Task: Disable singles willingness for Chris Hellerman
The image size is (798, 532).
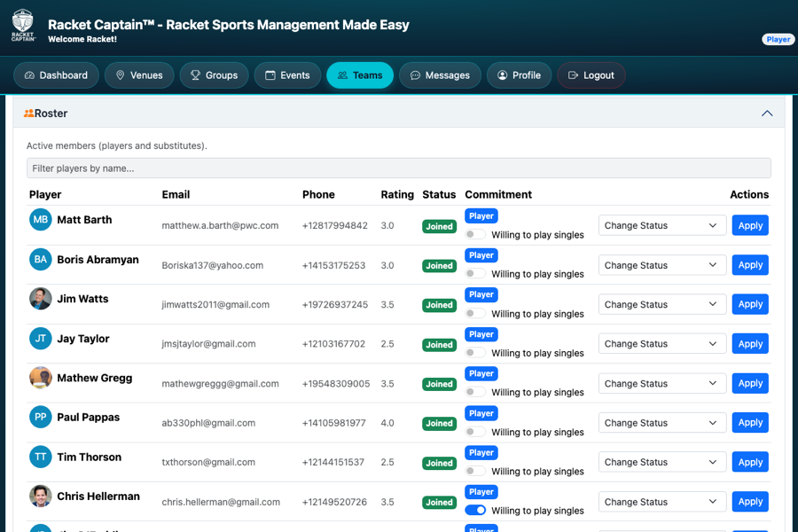Action: [475, 510]
